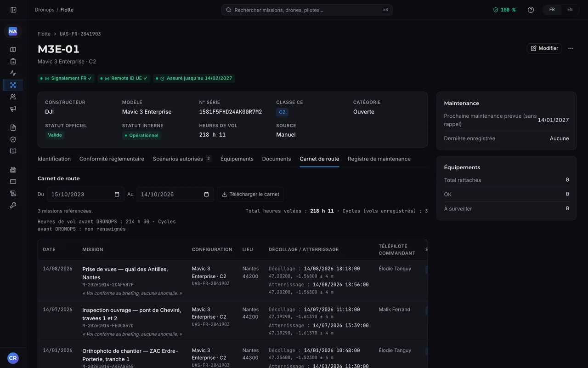Click the C2 class badge under Classe CE
This screenshot has height=368, width=588.
tap(282, 112)
